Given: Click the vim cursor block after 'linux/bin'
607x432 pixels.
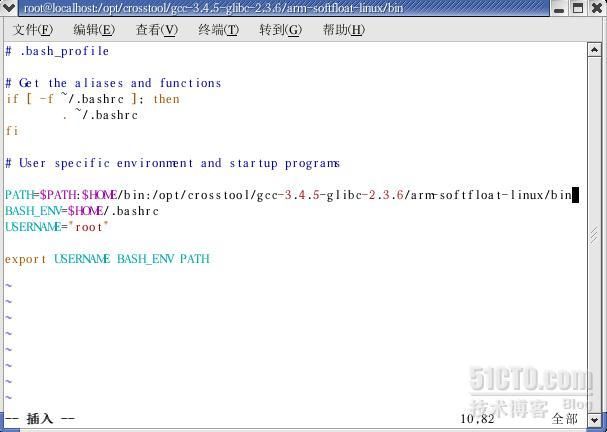Looking at the screenshot, I should click(576, 195).
